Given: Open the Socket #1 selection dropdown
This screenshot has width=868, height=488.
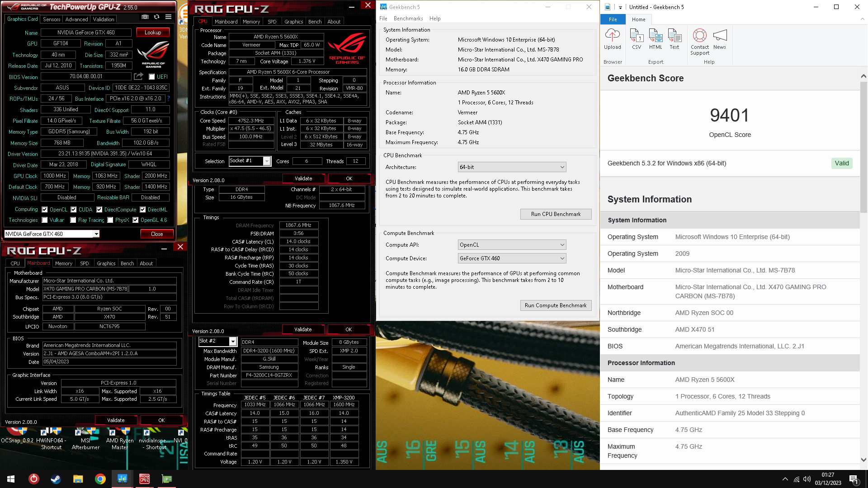Looking at the screenshot, I should pos(267,161).
